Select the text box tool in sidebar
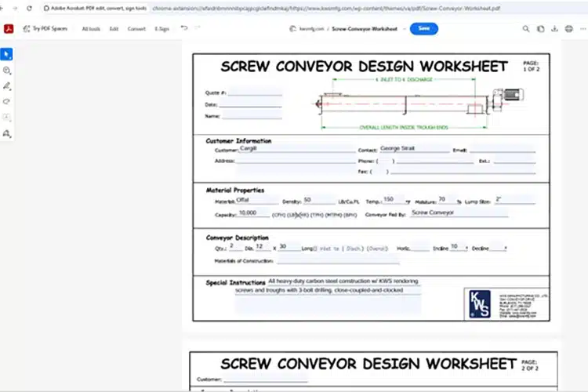This screenshot has width=588, height=392. coord(7,118)
